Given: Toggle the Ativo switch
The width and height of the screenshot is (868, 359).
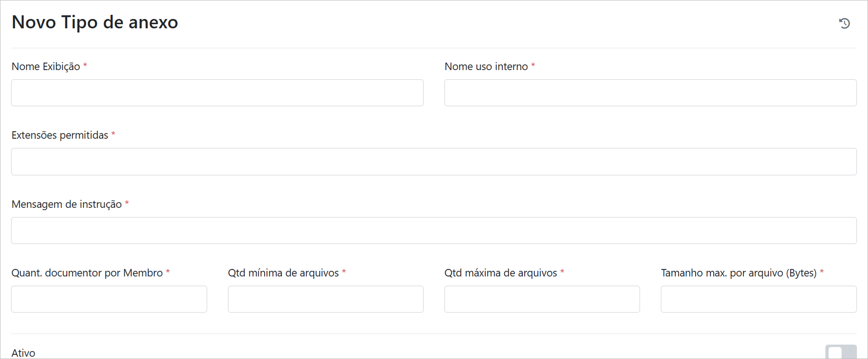Looking at the screenshot, I should pos(841,352).
